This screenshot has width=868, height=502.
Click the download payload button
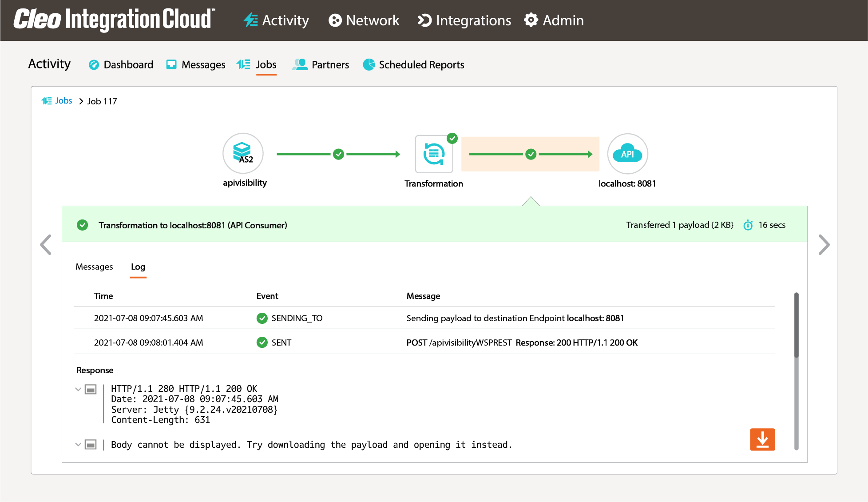click(x=762, y=439)
